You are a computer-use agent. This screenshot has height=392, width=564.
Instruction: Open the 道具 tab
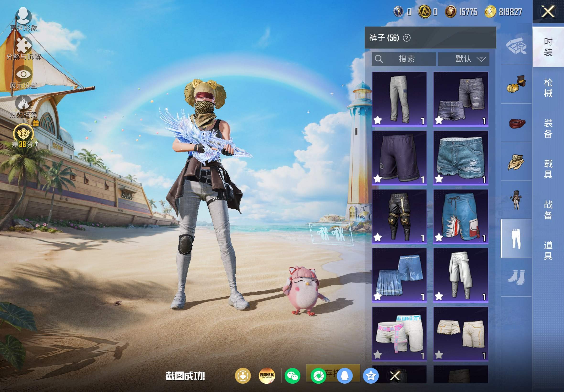tap(548, 250)
